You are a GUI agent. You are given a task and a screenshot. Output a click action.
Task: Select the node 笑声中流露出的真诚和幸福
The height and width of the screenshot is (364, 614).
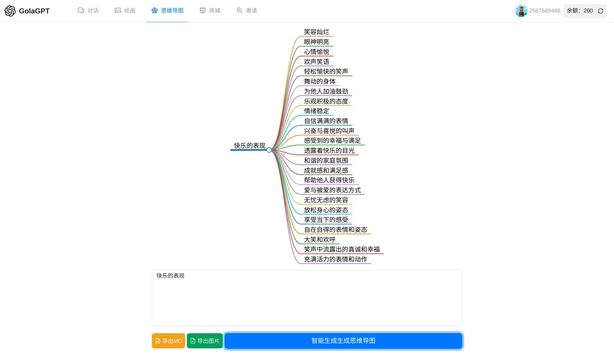pyautogui.click(x=342, y=249)
